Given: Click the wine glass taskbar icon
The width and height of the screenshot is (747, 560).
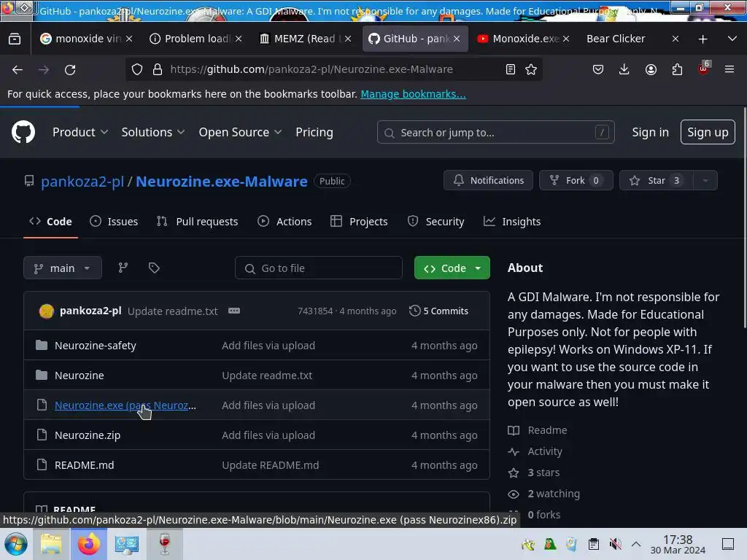Looking at the screenshot, I should point(164,544).
